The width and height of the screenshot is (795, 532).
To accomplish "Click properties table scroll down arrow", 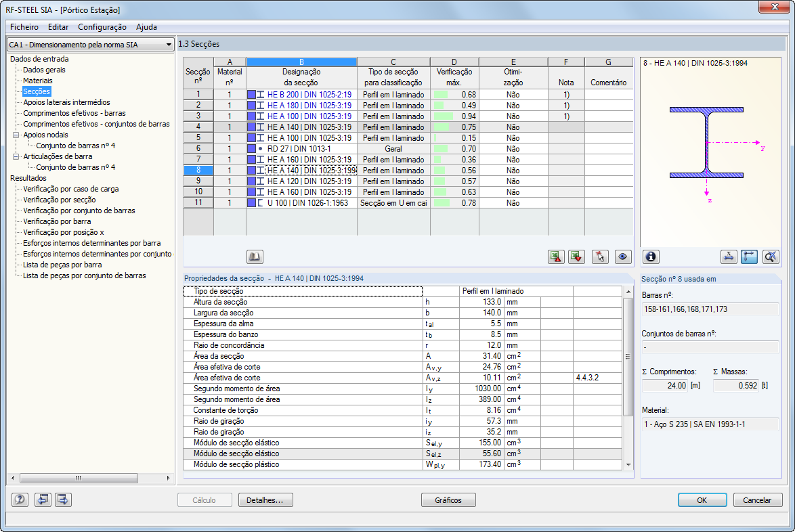I will [x=628, y=464].
